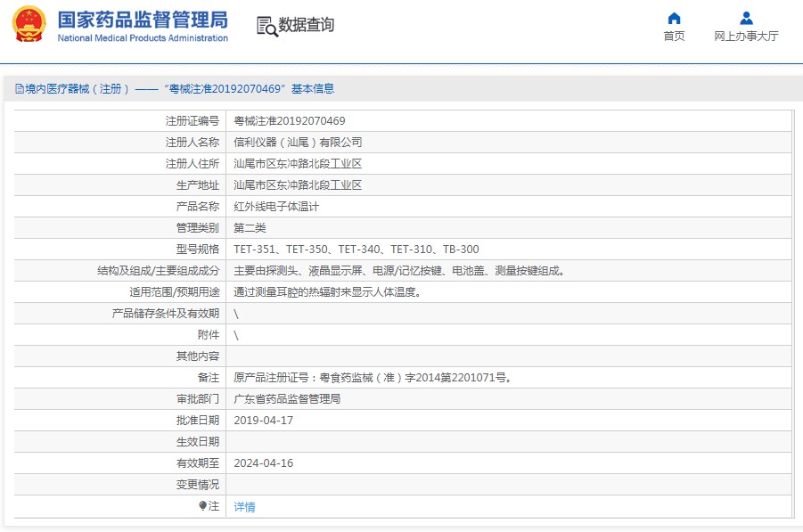
Task: Select the 审批部门 label
Action: (198, 399)
